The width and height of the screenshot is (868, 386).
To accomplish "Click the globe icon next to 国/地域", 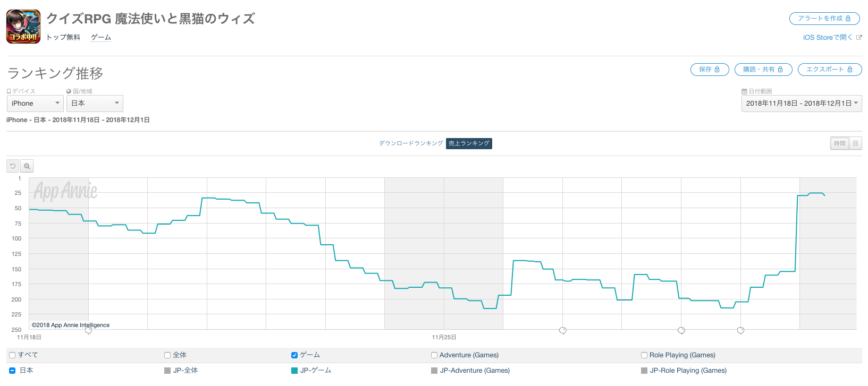I will pos(69,91).
